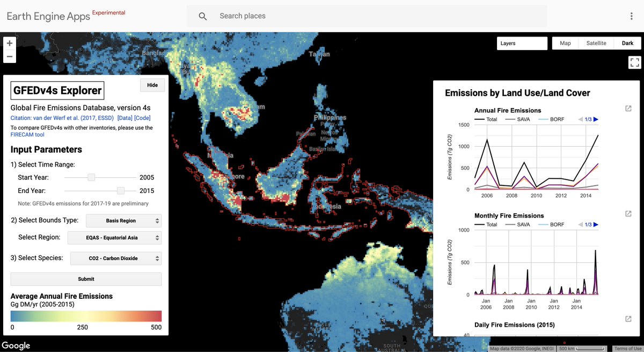Toggle the Total series in Monthly chart legend
The height and width of the screenshot is (352, 644).
486,225
